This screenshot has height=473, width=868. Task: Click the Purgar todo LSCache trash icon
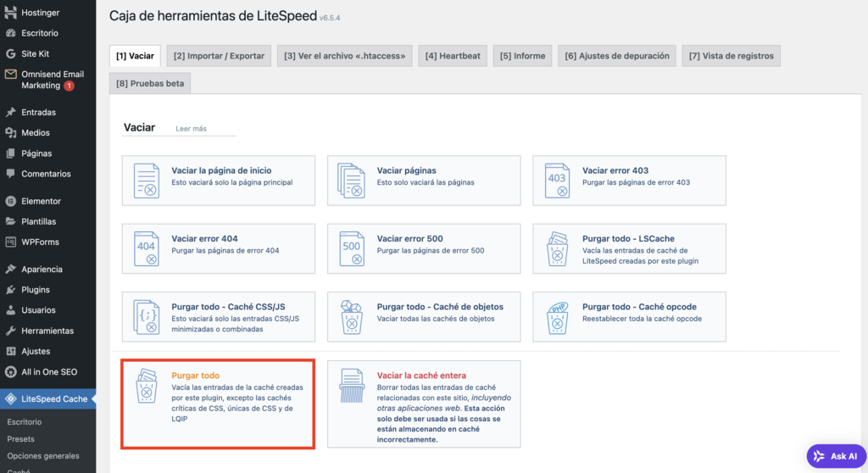click(x=557, y=248)
